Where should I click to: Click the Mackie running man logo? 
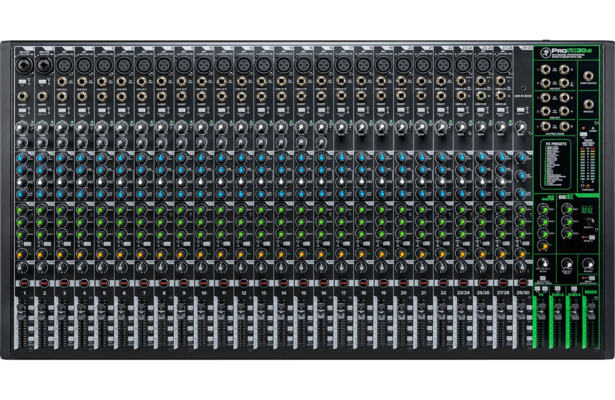pos(544,52)
